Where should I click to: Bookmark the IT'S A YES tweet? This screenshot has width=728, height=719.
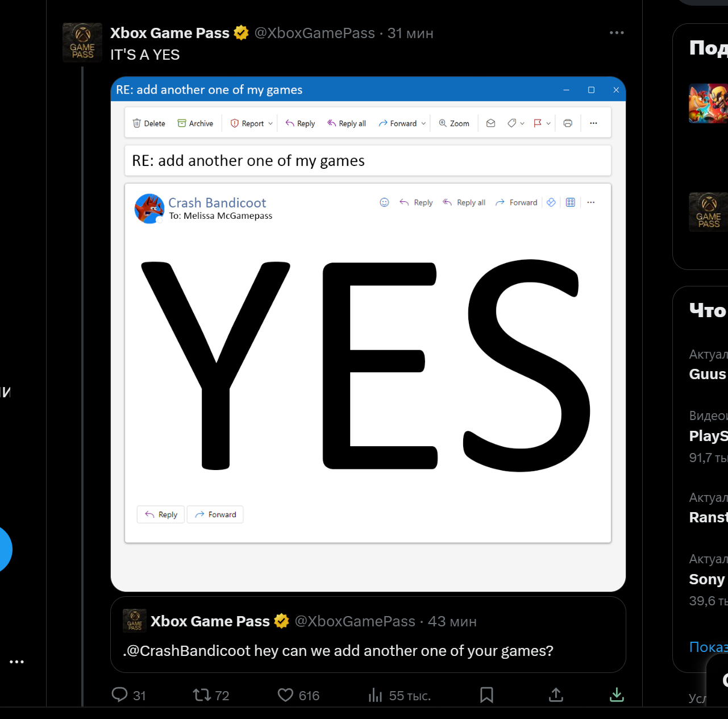pos(486,695)
